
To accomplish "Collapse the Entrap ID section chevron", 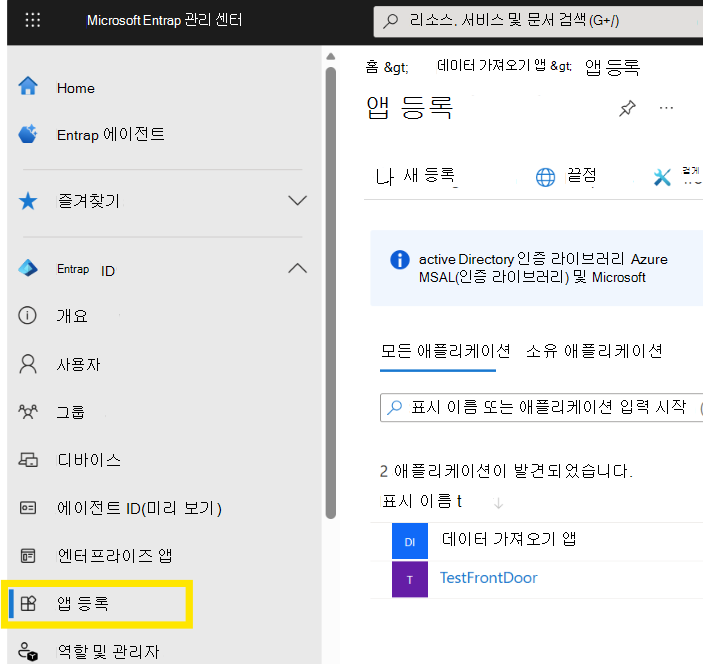I will point(297,268).
